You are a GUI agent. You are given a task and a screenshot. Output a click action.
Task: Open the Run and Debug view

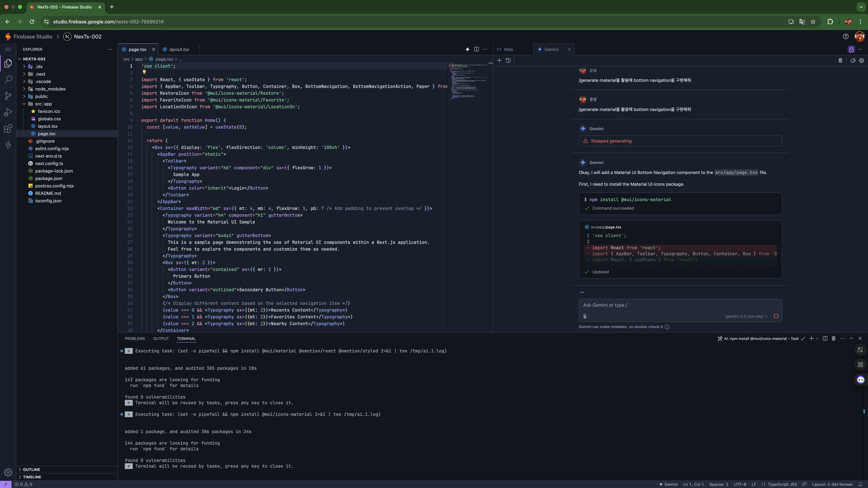click(x=8, y=112)
